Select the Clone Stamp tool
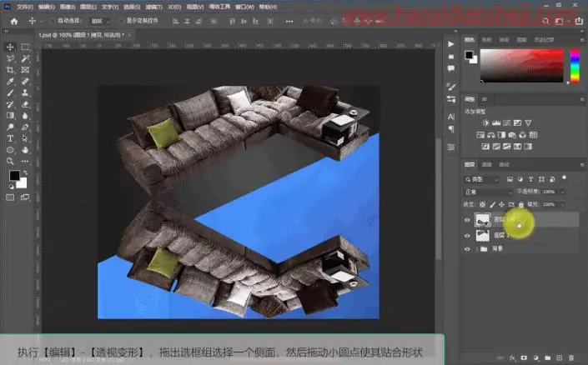The image size is (588, 365). [25, 92]
